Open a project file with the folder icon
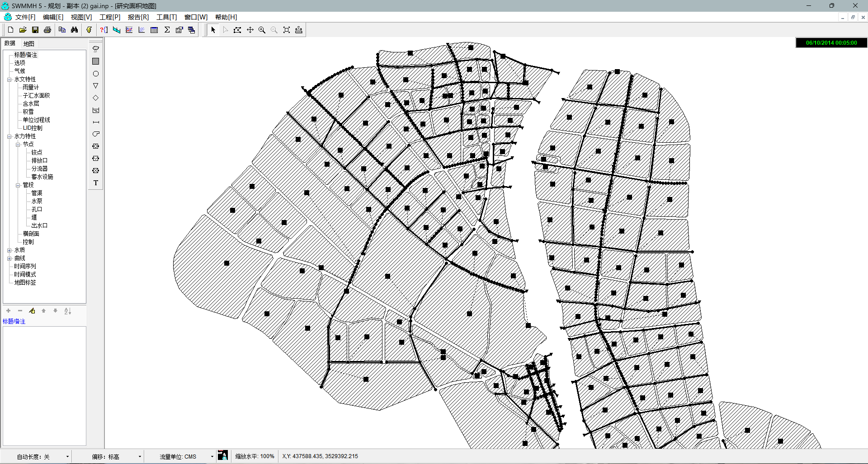 click(x=23, y=30)
